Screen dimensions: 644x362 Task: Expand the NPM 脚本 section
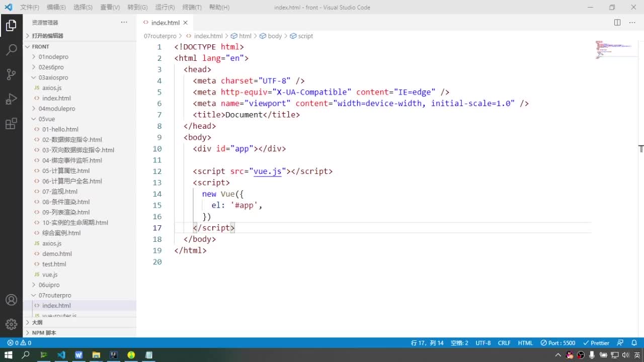(x=80, y=333)
